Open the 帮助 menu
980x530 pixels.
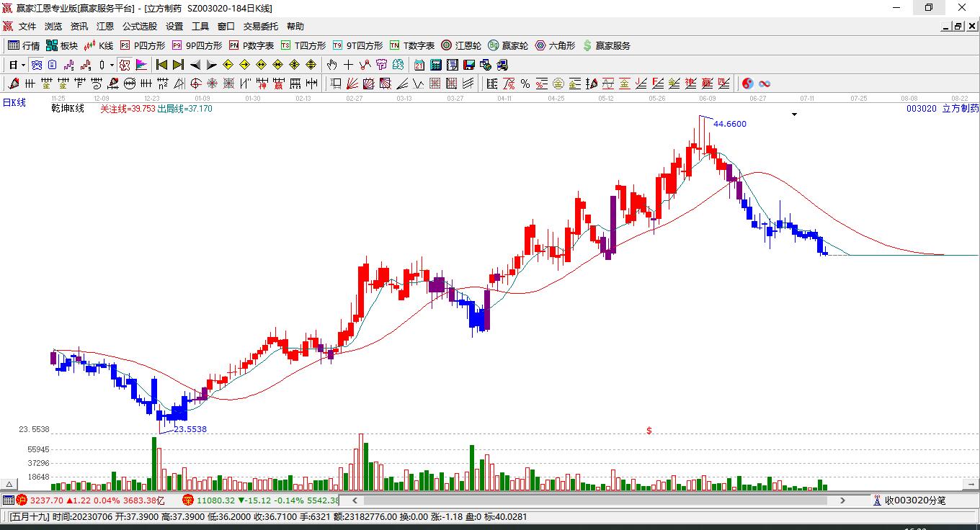coord(295,27)
